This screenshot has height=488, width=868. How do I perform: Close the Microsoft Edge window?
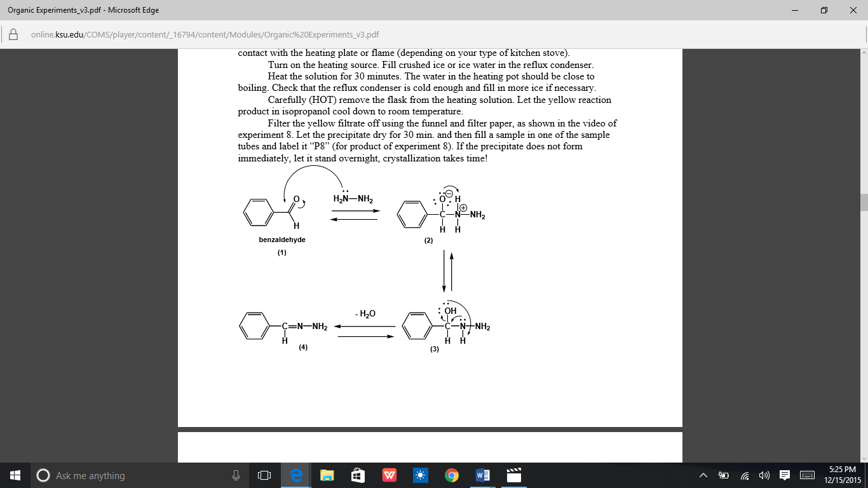853,10
